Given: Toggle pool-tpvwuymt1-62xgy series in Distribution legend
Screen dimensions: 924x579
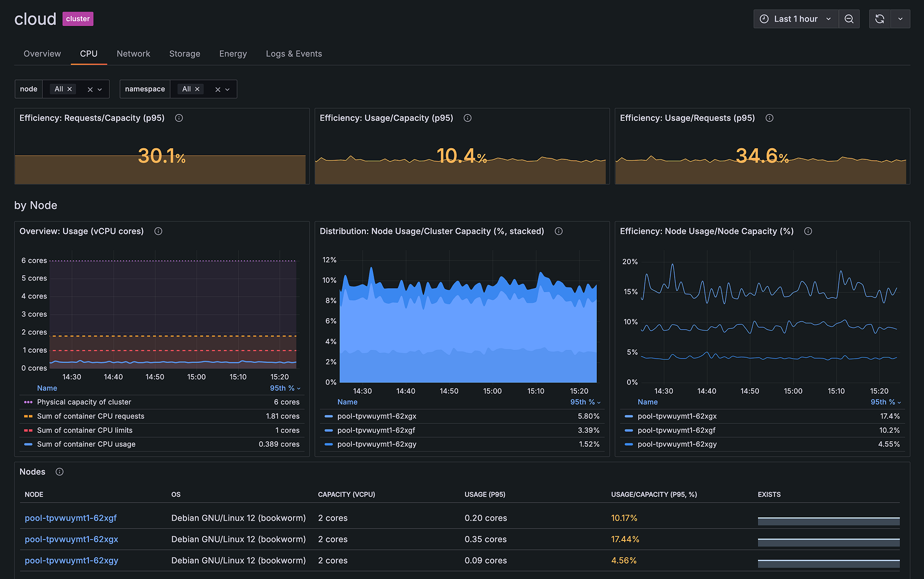Looking at the screenshot, I should [377, 444].
